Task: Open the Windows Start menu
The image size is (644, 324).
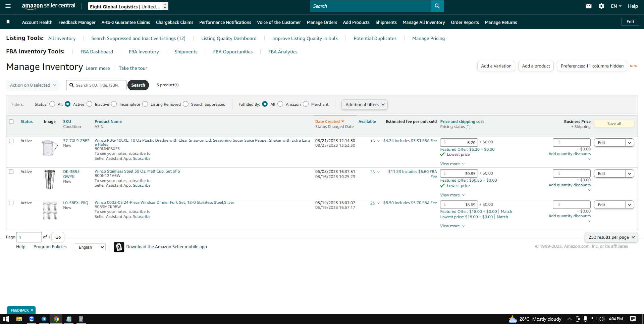Action: tap(6, 319)
